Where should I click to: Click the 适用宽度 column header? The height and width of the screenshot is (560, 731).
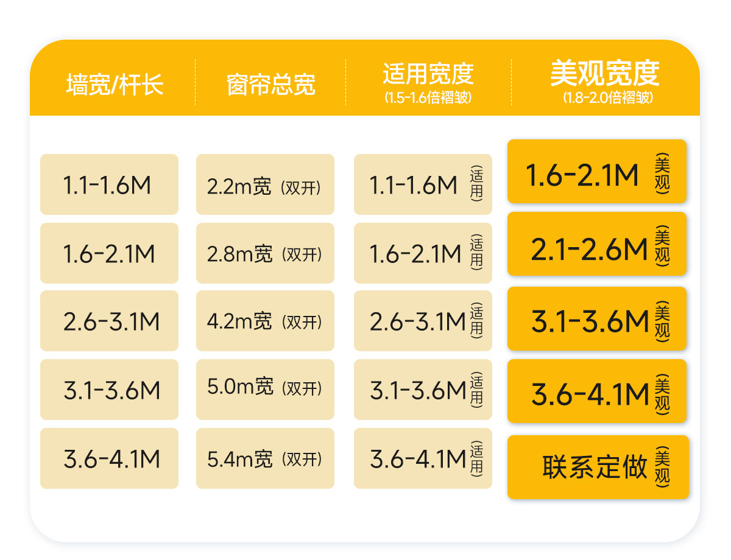point(428,74)
